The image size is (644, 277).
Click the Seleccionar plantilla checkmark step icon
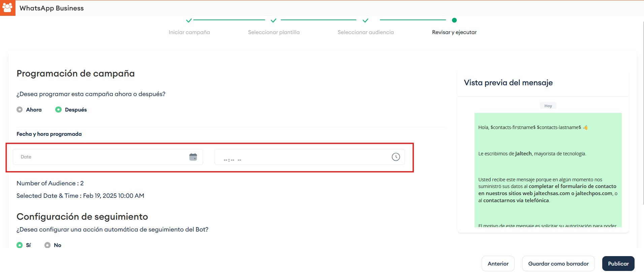(x=273, y=21)
